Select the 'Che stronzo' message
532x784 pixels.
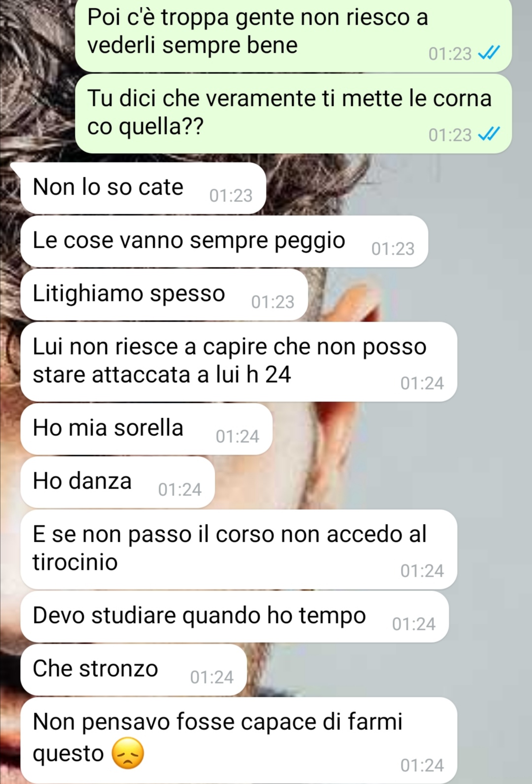click(133, 670)
